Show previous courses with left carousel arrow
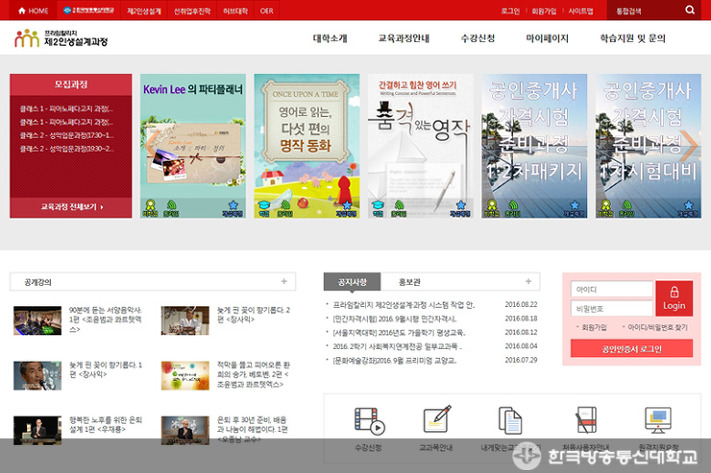 click(x=152, y=144)
